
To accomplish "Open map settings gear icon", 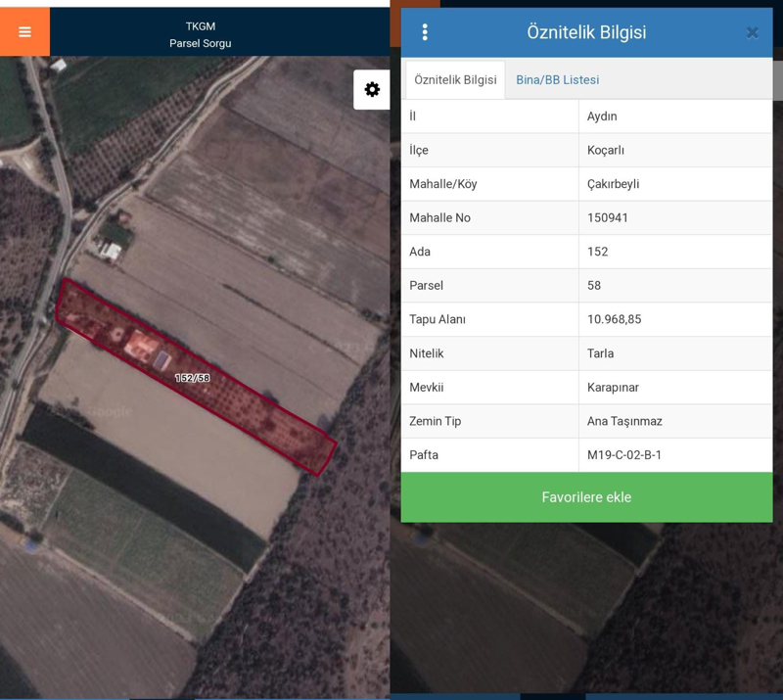I will pyautogui.click(x=372, y=89).
